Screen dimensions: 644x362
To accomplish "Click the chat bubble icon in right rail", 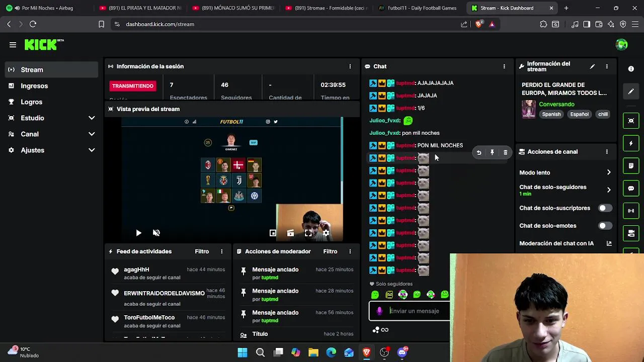I will [x=631, y=188].
